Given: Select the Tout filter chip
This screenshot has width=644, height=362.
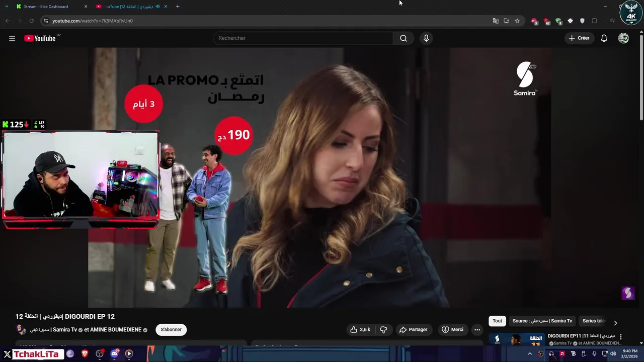Looking at the screenshot, I should pyautogui.click(x=497, y=321).
